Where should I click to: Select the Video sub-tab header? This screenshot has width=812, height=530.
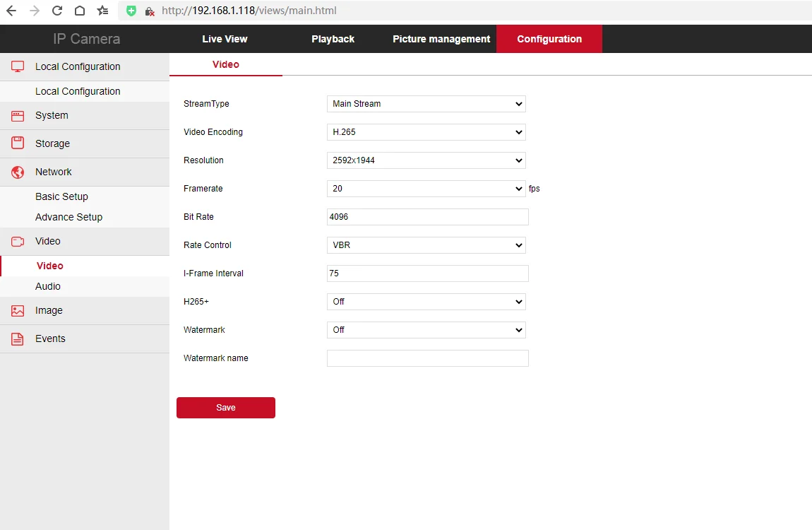click(226, 64)
